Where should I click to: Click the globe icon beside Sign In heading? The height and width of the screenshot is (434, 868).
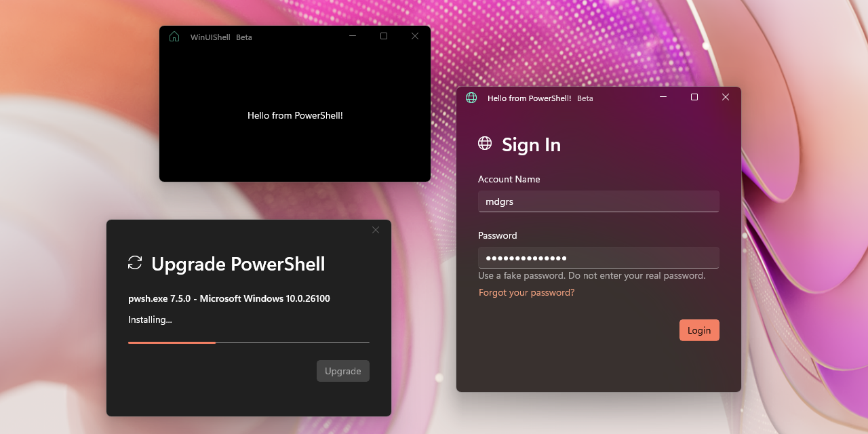point(485,143)
